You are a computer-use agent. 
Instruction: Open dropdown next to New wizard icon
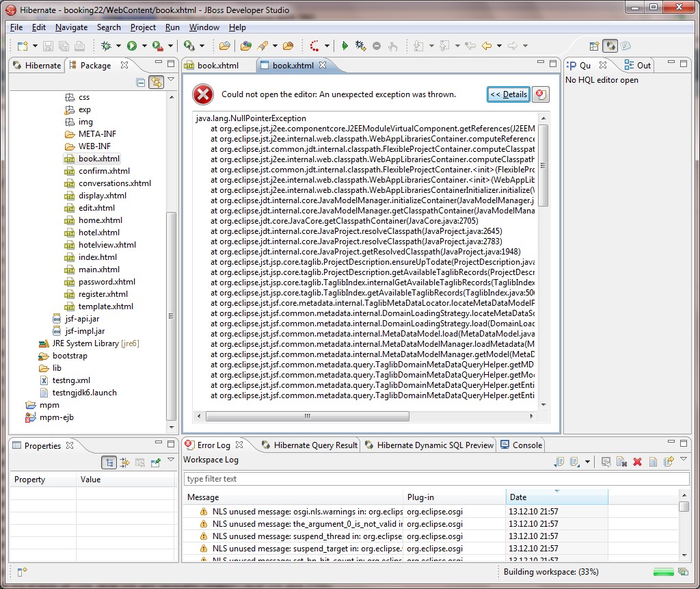(35, 46)
